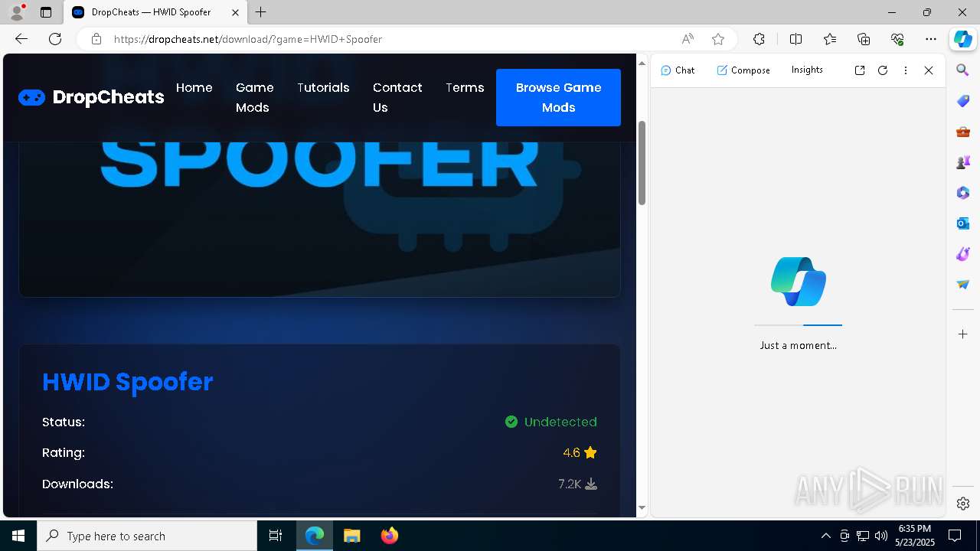Click the Browse Game Mods button
Image resolution: width=980 pixels, height=551 pixels.
(x=558, y=97)
